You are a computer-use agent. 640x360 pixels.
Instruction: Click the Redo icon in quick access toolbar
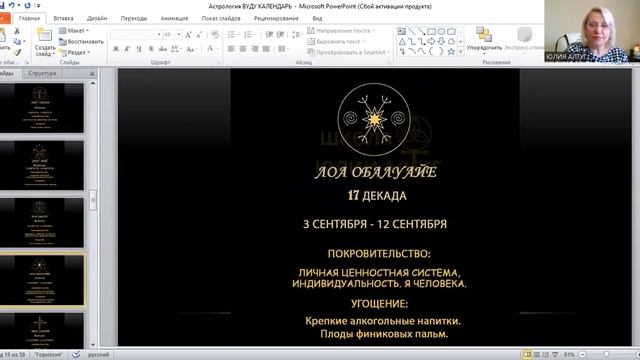coord(27,5)
